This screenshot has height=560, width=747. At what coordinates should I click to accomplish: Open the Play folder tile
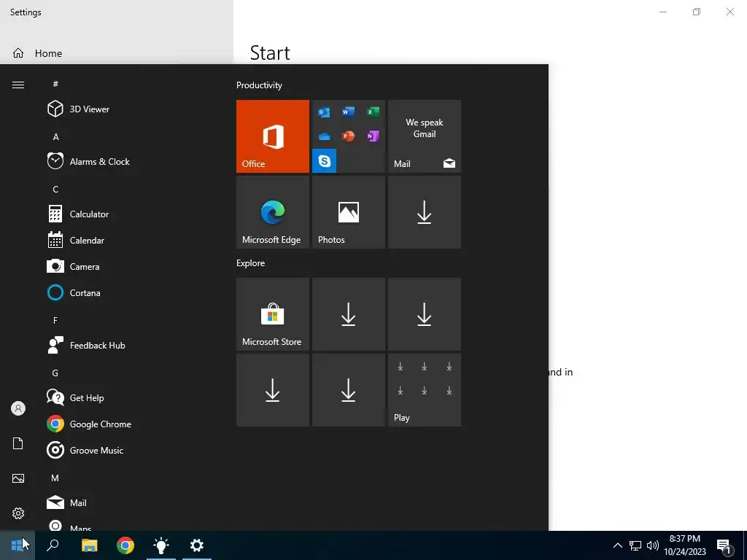(425, 390)
